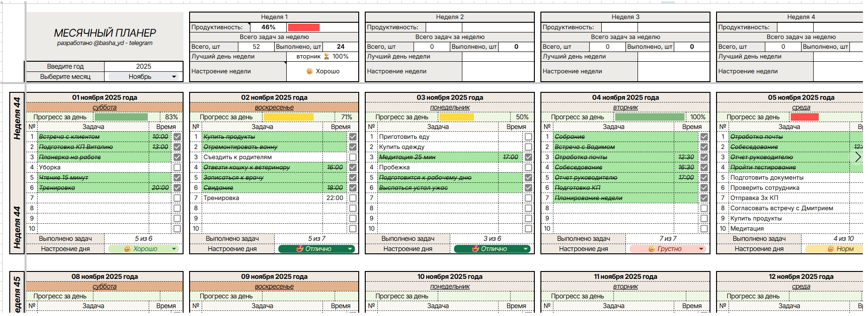The width and height of the screenshot is (868, 316).
Task: Open the Отлично mood dropdown for 03 ноября
Action: click(x=492, y=249)
